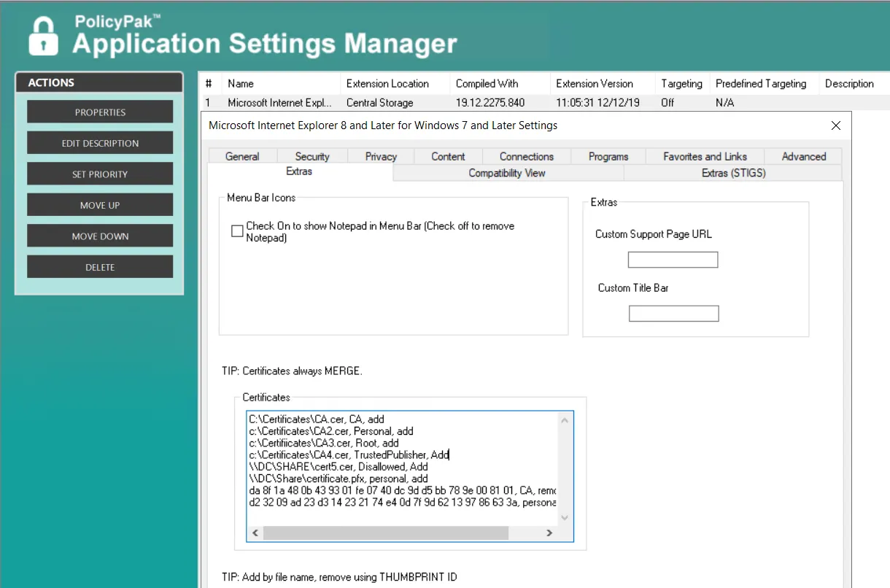890x588 pixels.
Task: Click the cert5.cer, Disallowed, Add line
Action: tap(338, 466)
